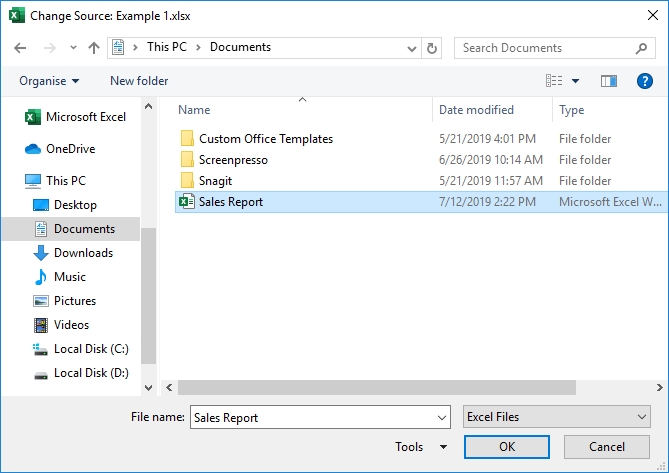
Task: Go up one folder level
Action: tap(94, 48)
